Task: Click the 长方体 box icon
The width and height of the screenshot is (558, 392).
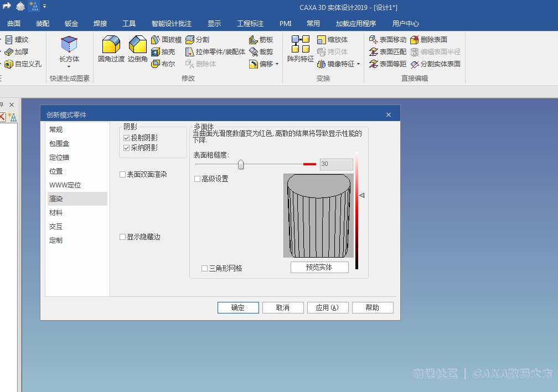Action: [69, 44]
